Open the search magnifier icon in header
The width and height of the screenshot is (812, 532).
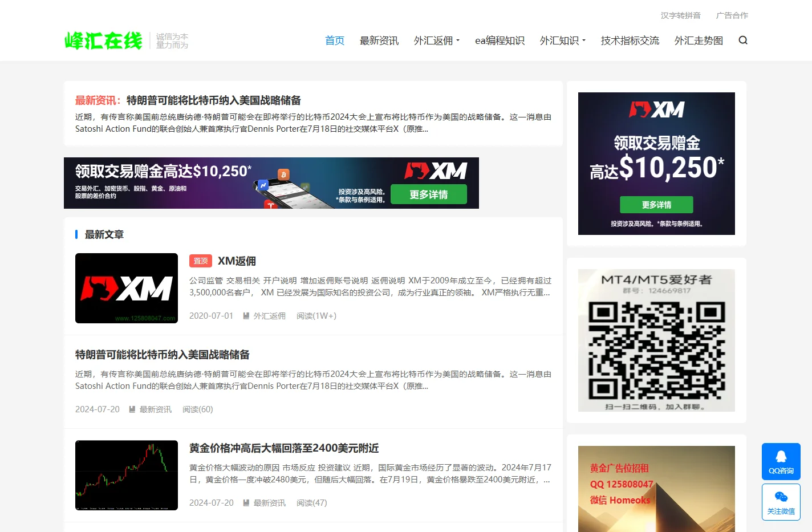[x=742, y=40]
